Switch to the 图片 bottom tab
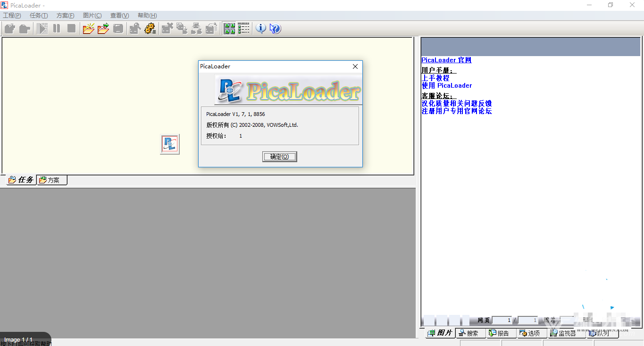Image resolution: width=644 pixels, height=346 pixels. click(440, 333)
